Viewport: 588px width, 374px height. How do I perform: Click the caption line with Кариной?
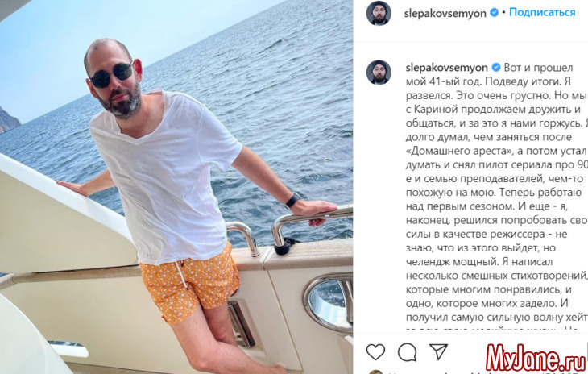(x=493, y=110)
